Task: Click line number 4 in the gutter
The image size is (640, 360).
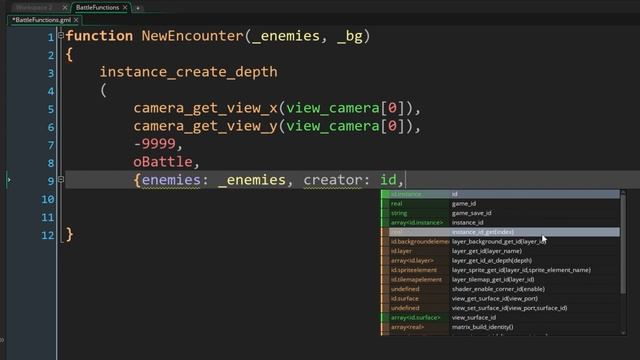Action: point(51,91)
